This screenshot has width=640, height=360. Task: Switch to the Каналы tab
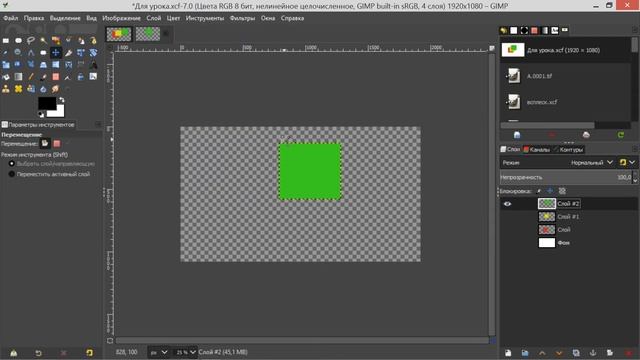tap(537, 149)
